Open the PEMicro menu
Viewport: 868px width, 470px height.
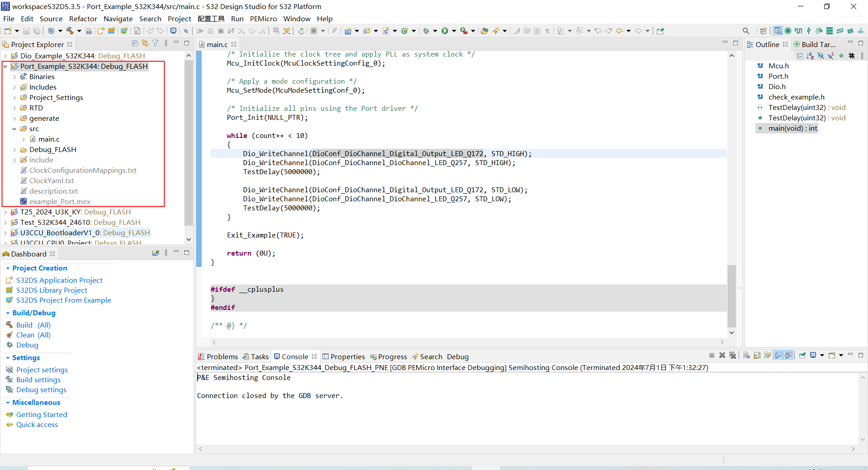coord(263,19)
